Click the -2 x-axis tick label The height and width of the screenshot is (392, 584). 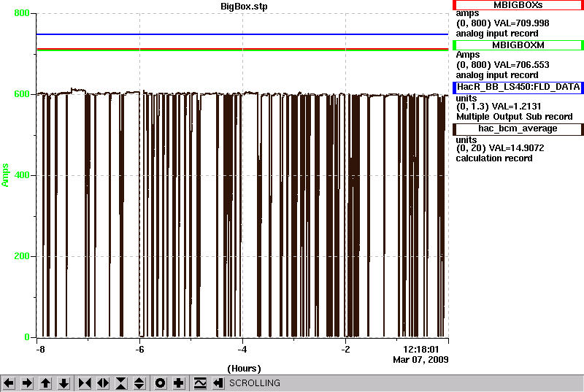pos(345,350)
